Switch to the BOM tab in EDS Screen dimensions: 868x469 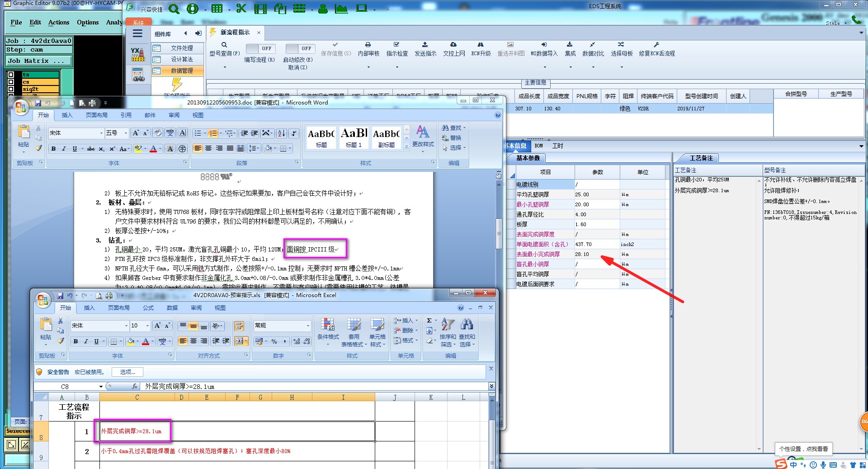tap(538, 146)
